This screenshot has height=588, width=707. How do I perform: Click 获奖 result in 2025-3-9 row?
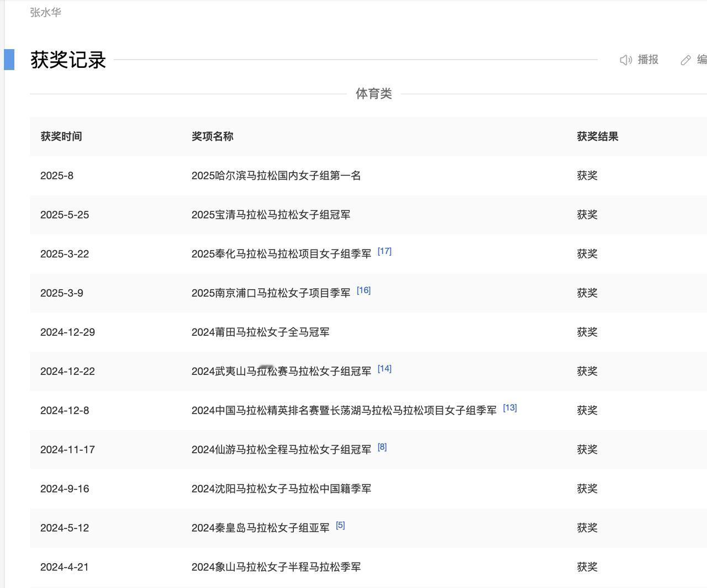[587, 293]
